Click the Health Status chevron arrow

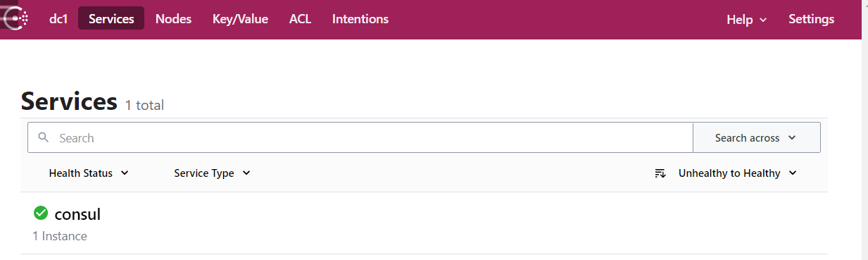(125, 173)
